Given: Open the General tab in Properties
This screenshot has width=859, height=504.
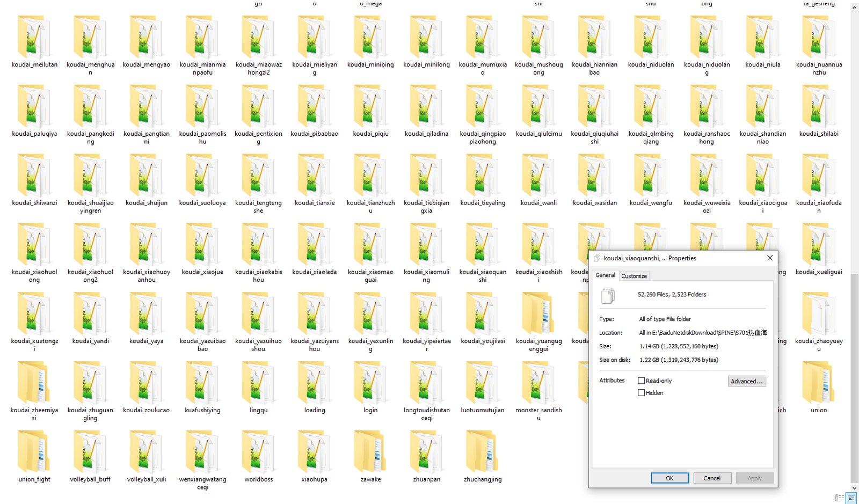Looking at the screenshot, I should (605, 275).
